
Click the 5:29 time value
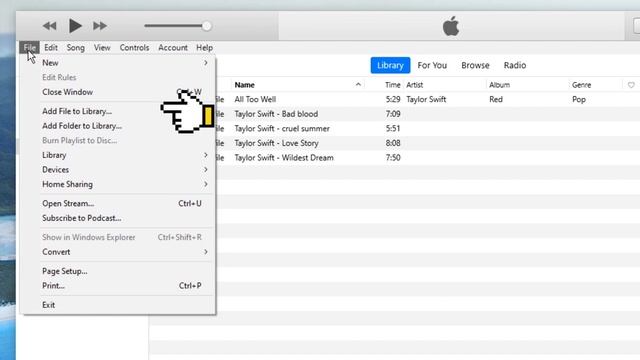click(393, 99)
